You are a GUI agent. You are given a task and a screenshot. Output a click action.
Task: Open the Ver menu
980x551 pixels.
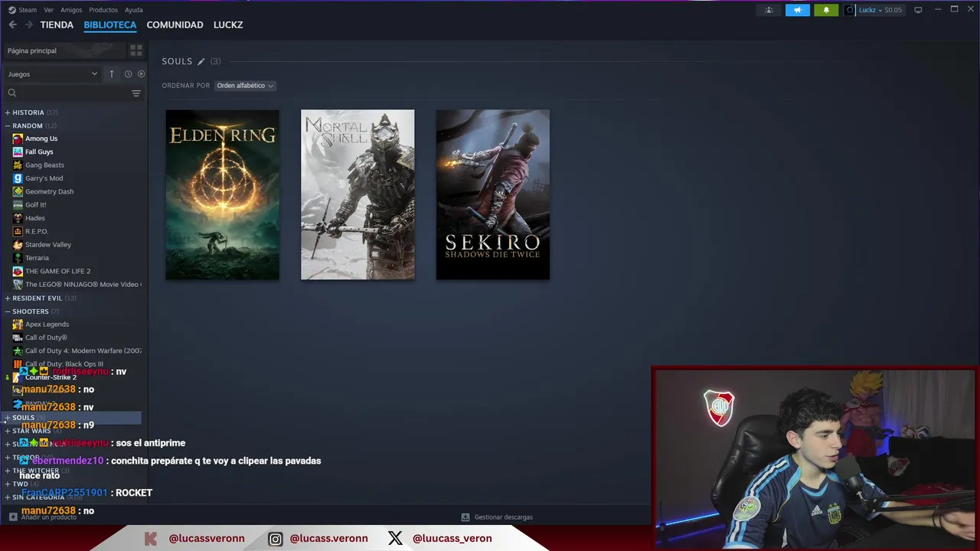[x=49, y=10]
